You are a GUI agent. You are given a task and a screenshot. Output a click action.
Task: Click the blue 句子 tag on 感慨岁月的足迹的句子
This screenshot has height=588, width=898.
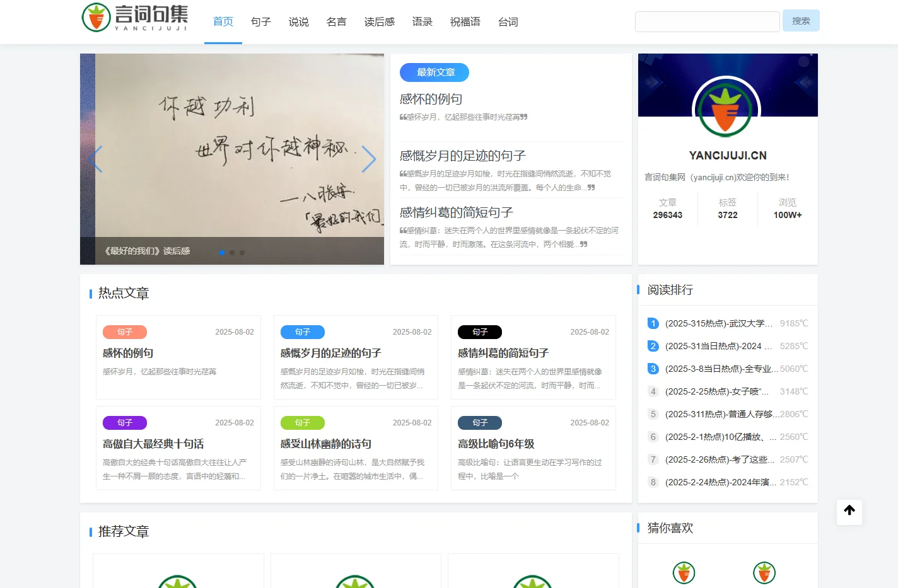tap(303, 332)
